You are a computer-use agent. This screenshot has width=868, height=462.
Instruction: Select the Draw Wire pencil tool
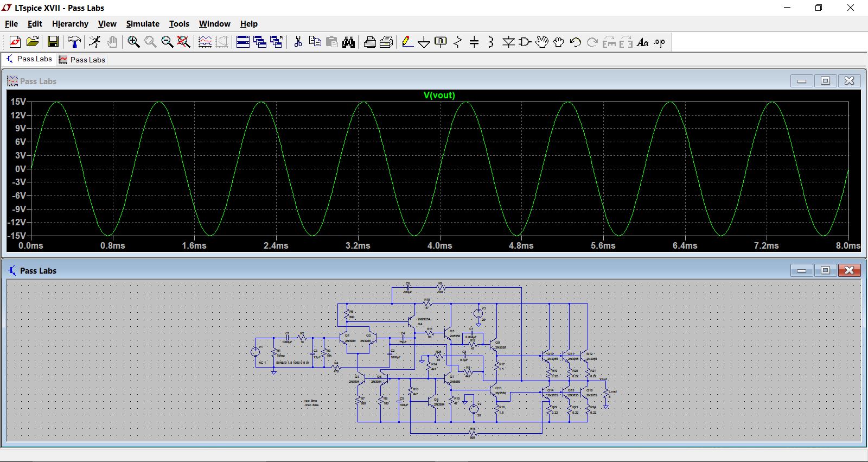(407, 42)
